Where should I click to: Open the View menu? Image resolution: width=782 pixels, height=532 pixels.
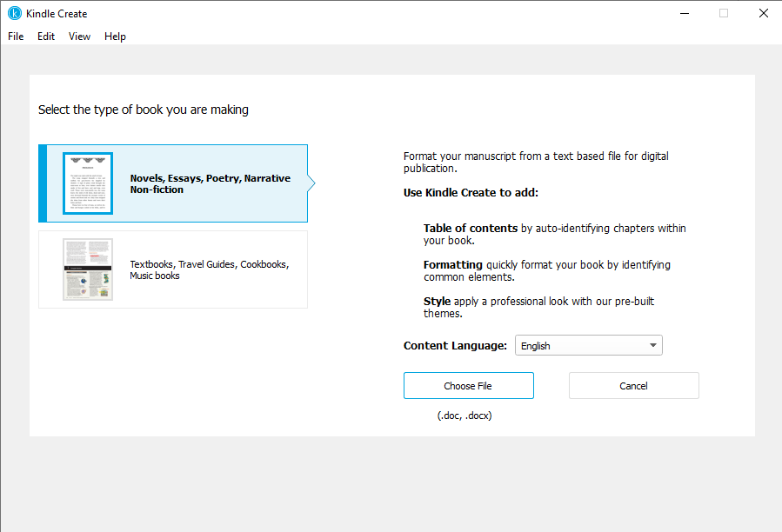tap(79, 37)
